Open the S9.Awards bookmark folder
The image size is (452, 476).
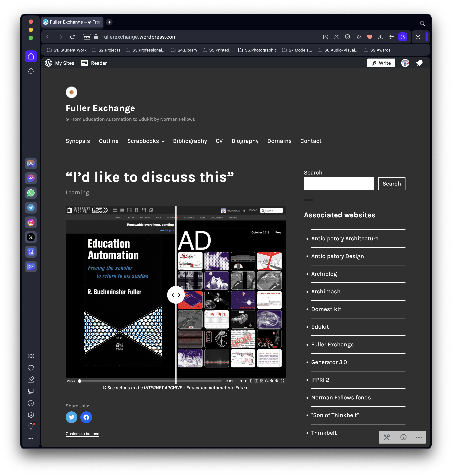click(377, 50)
